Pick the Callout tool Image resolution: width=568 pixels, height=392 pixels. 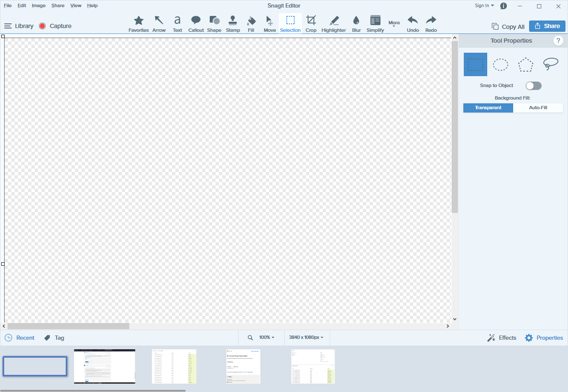[x=196, y=23]
